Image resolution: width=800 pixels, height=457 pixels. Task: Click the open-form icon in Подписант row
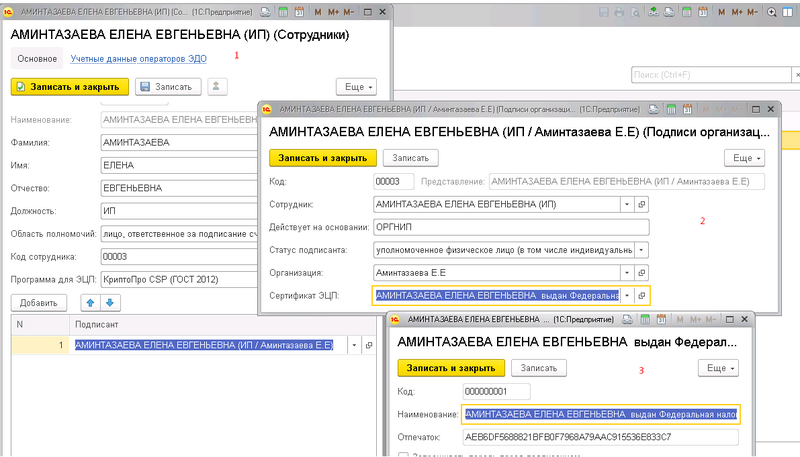(370, 345)
